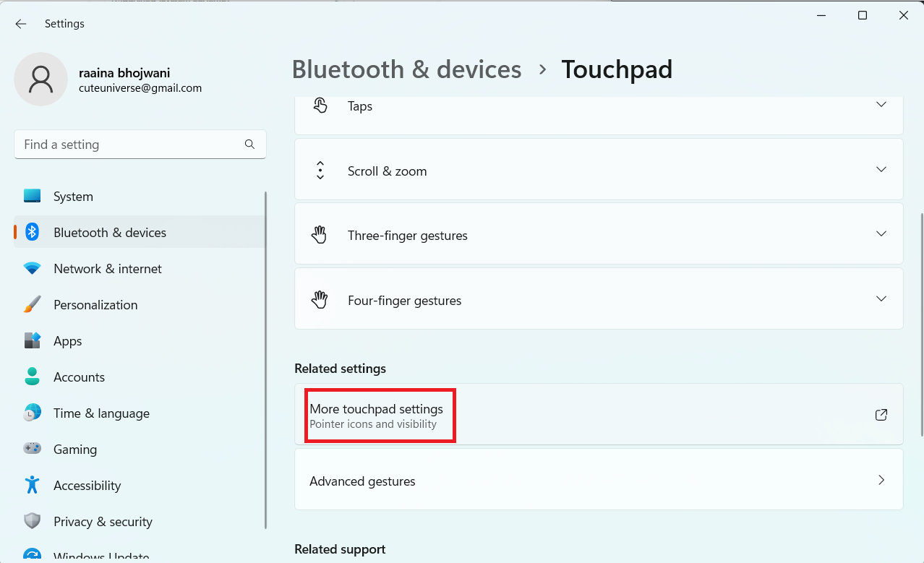Viewport: 924px width, 563px height.
Task: Click the Privacy & security shield icon
Action: [x=32, y=521]
